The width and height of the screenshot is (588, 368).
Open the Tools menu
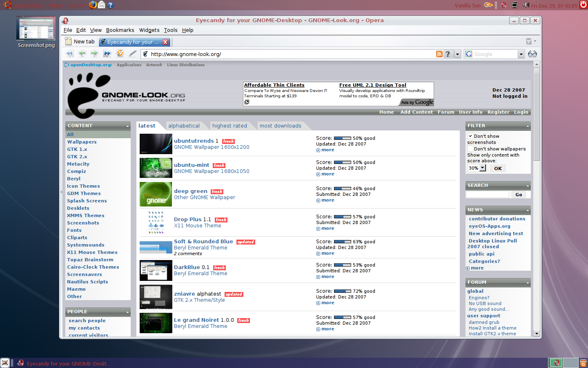pos(171,30)
